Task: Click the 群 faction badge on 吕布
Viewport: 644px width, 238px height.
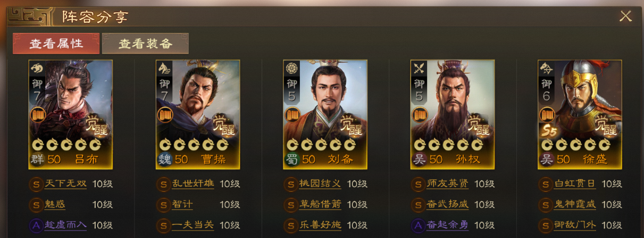Action: tap(37, 159)
